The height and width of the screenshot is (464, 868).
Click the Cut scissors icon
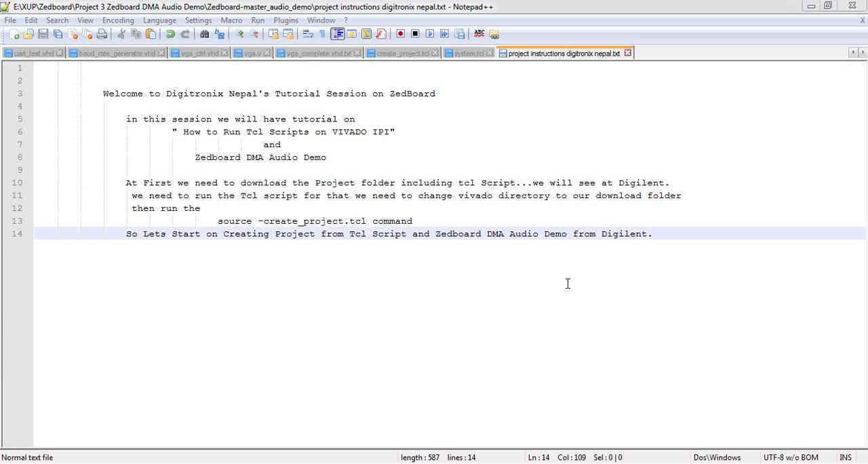coord(121,34)
